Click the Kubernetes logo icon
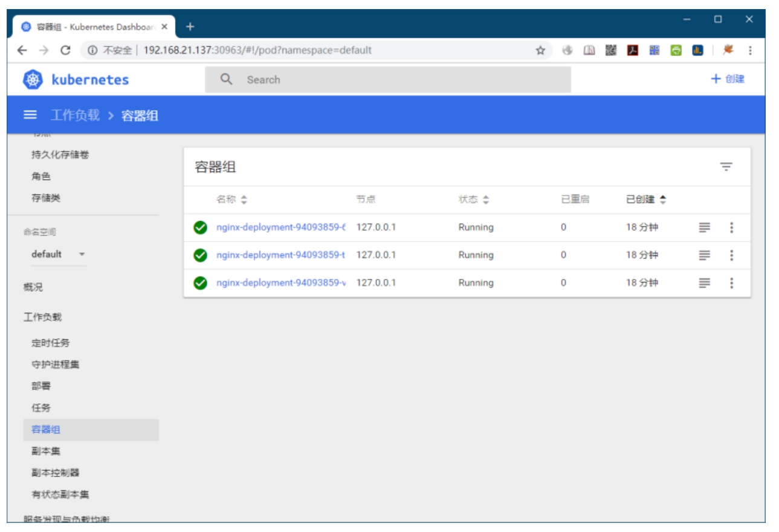 click(33, 80)
